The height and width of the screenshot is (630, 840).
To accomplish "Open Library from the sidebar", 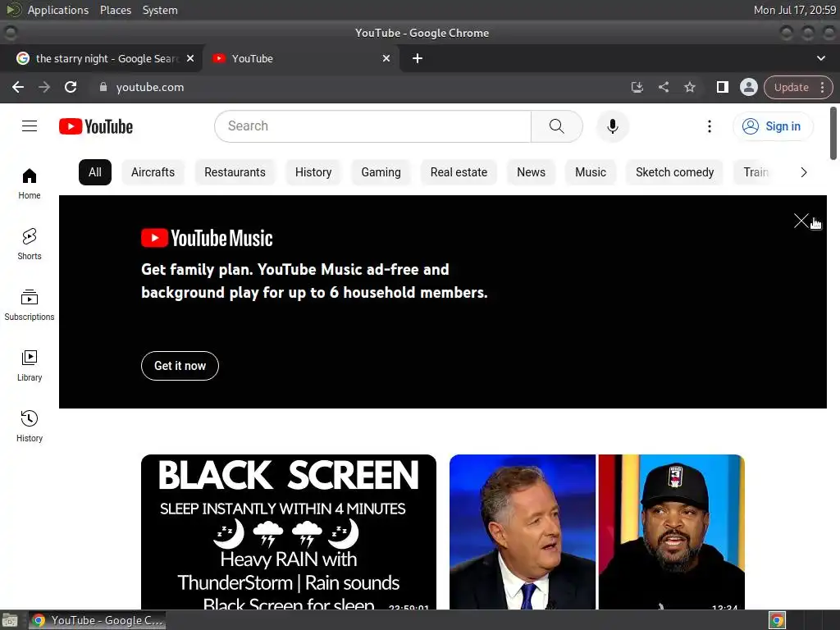I will pyautogui.click(x=30, y=365).
